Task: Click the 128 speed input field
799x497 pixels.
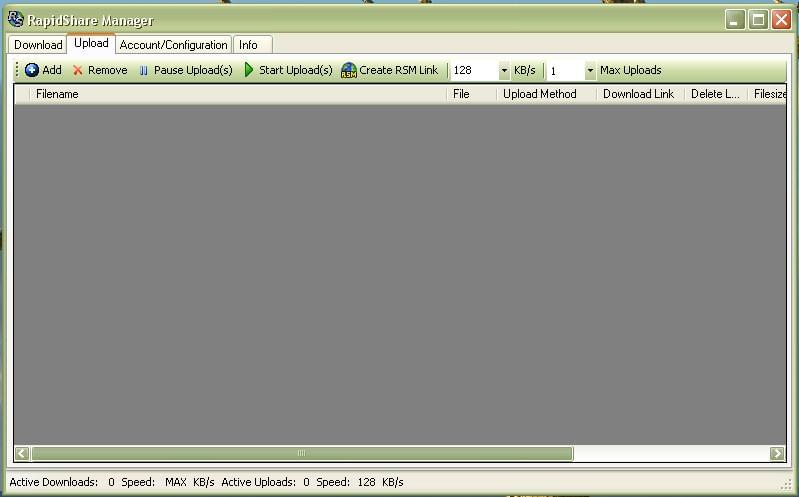Action: [x=474, y=70]
